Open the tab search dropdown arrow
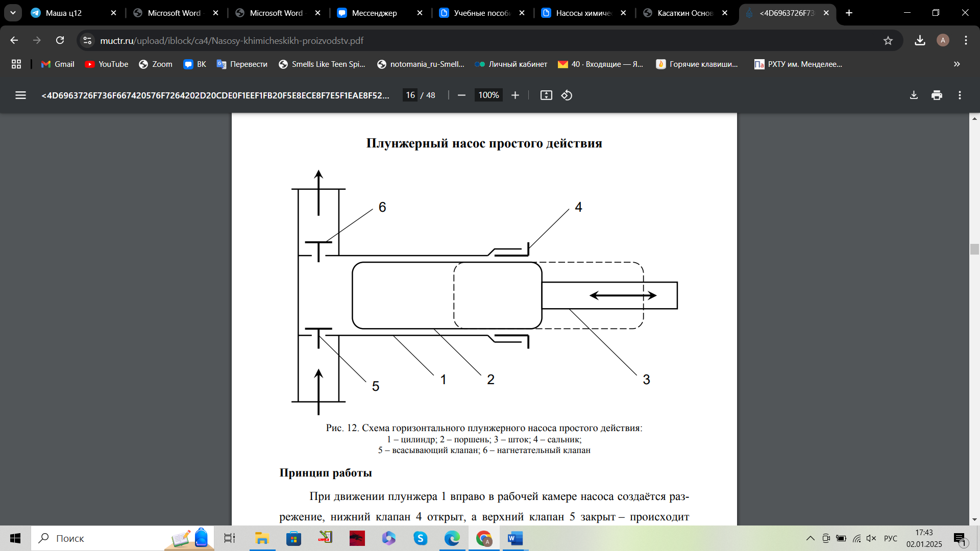980x551 pixels. coord(13,13)
